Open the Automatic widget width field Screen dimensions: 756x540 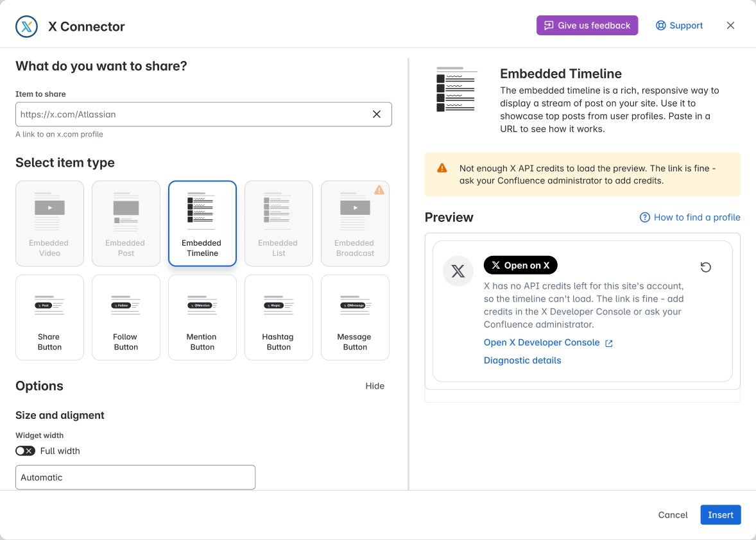click(135, 477)
